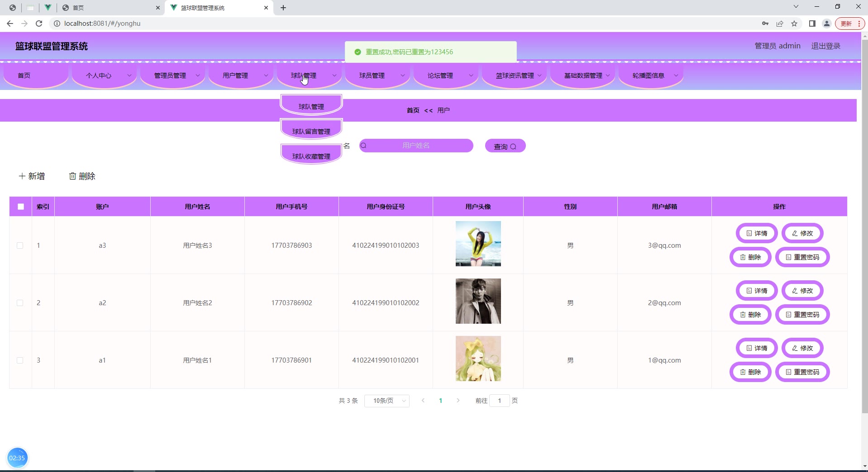Click the browser address bar URL

[102, 24]
